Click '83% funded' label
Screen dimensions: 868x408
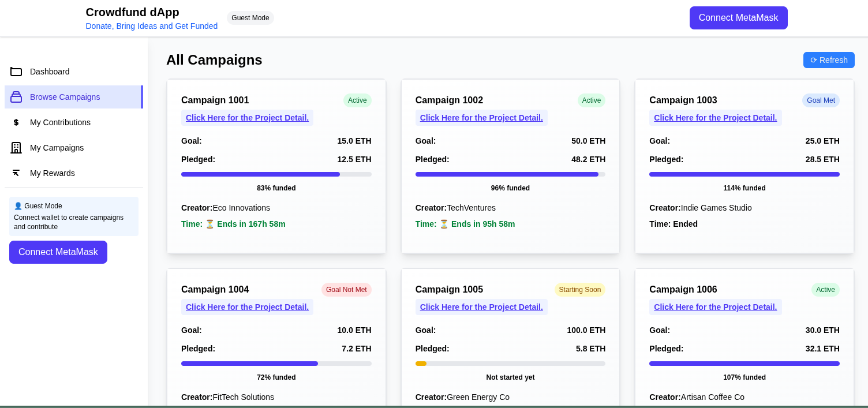click(276, 188)
